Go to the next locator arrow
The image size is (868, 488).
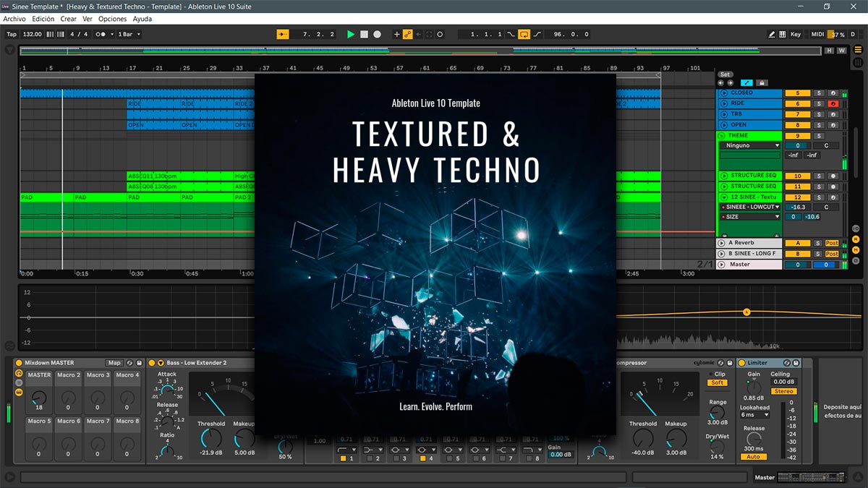(x=729, y=82)
